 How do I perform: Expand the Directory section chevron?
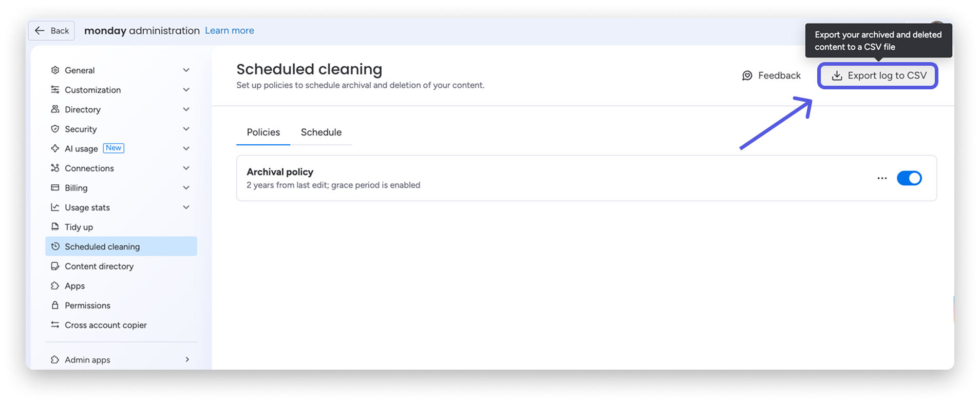[186, 109]
